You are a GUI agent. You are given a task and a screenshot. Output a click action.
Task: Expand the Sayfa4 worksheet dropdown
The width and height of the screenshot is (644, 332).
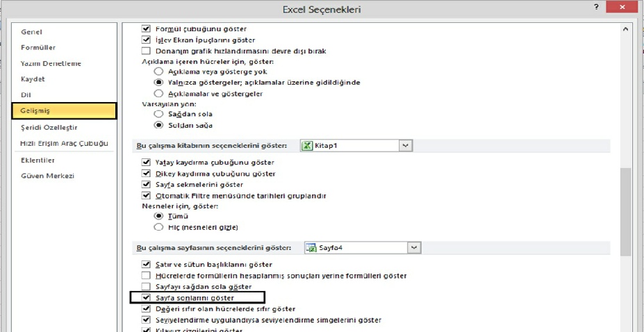click(414, 248)
